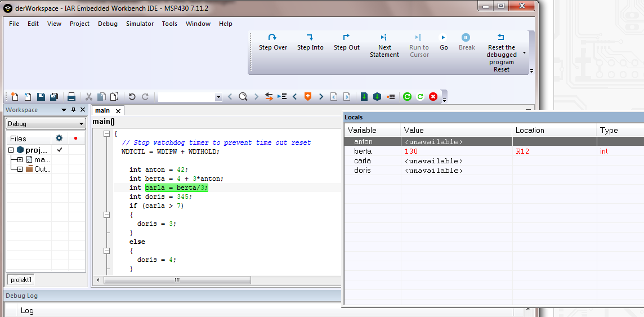Click the Print icon
Image resolution: width=644 pixels, height=317 pixels.
[x=71, y=96]
